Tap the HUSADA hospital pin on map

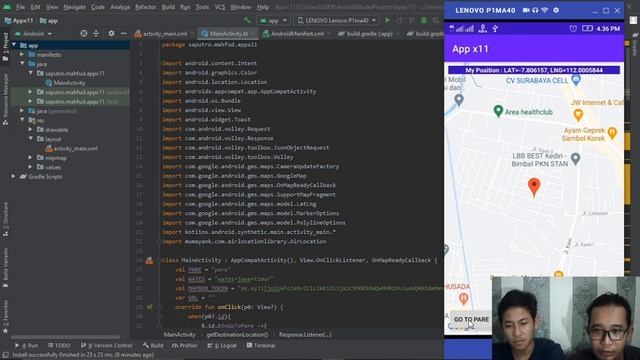point(463,299)
